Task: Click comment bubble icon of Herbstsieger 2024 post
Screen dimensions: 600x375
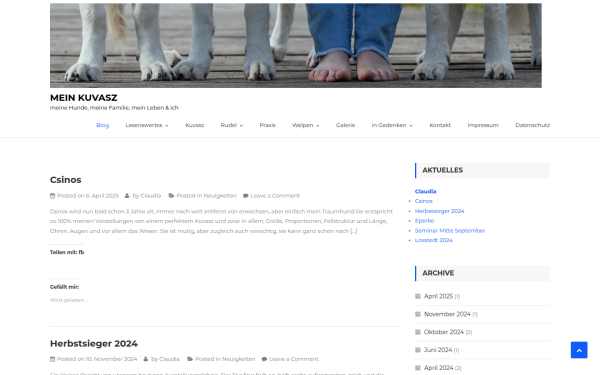Action: (264, 359)
